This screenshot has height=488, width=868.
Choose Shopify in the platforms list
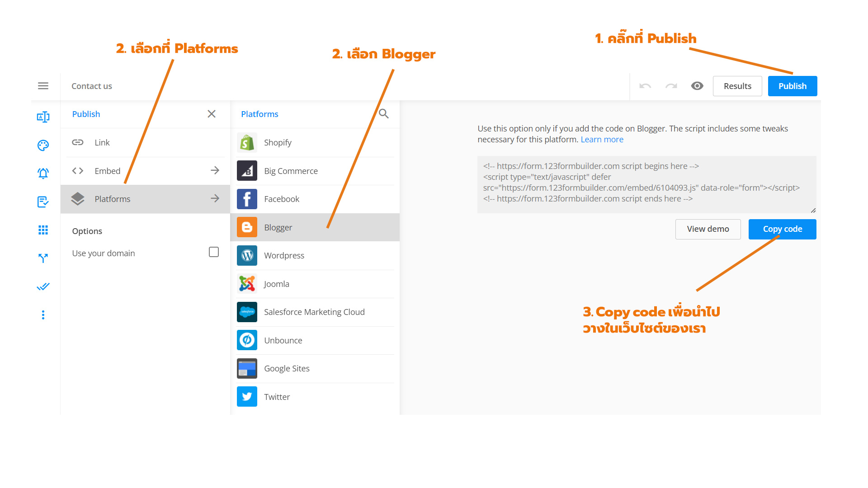[278, 142]
